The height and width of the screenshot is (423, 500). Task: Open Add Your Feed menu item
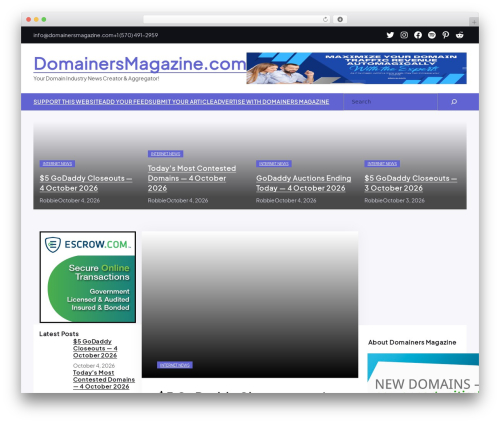126,102
